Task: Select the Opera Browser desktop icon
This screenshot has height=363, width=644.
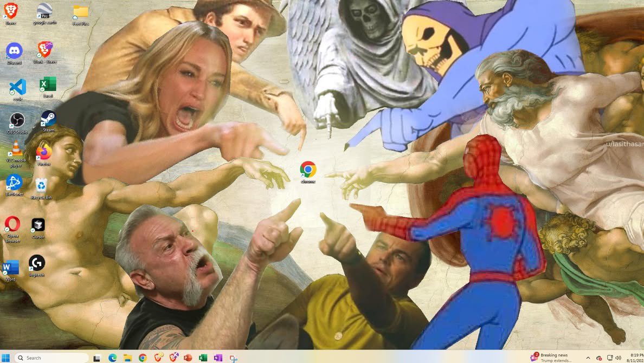Action: tap(12, 230)
